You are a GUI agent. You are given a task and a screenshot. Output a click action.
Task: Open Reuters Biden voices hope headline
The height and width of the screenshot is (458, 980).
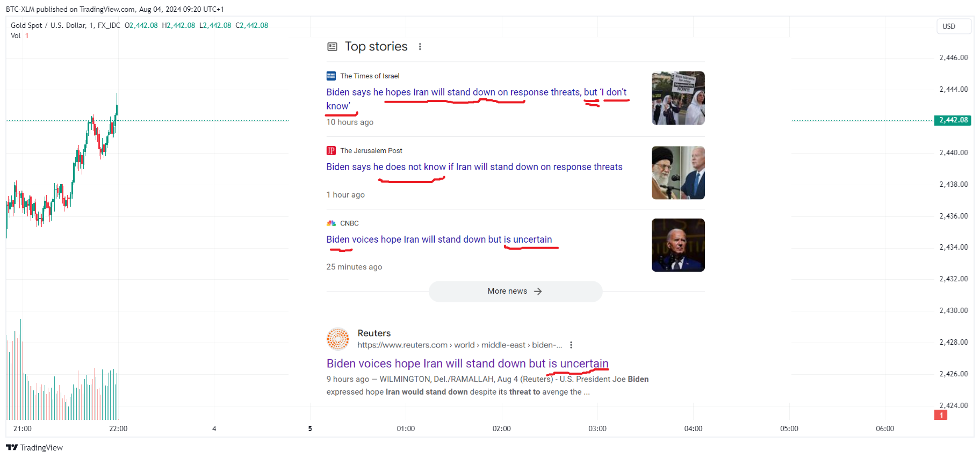[x=467, y=364]
